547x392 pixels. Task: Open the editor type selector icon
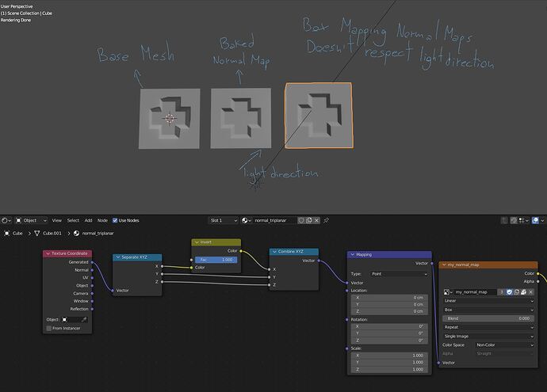point(6,221)
